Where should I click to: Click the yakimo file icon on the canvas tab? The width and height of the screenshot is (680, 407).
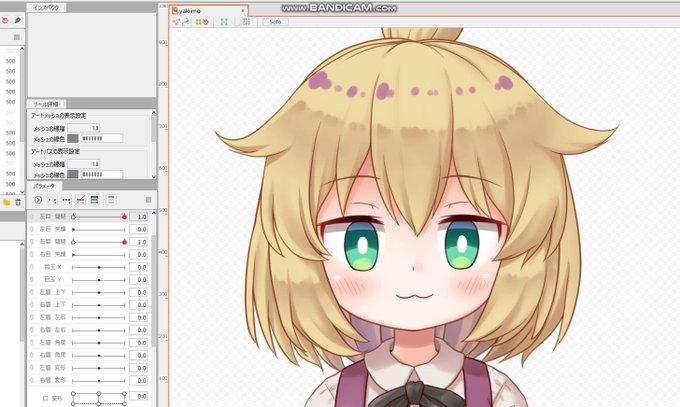pos(175,10)
